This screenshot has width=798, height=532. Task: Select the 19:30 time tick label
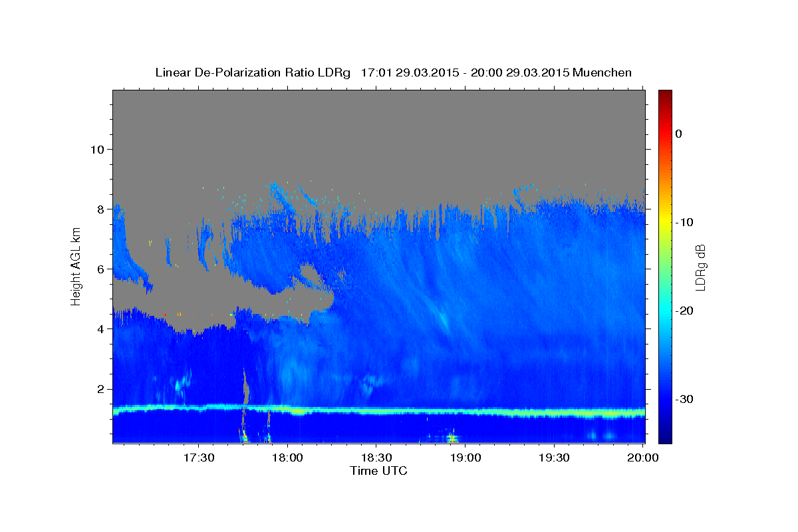(x=553, y=458)
